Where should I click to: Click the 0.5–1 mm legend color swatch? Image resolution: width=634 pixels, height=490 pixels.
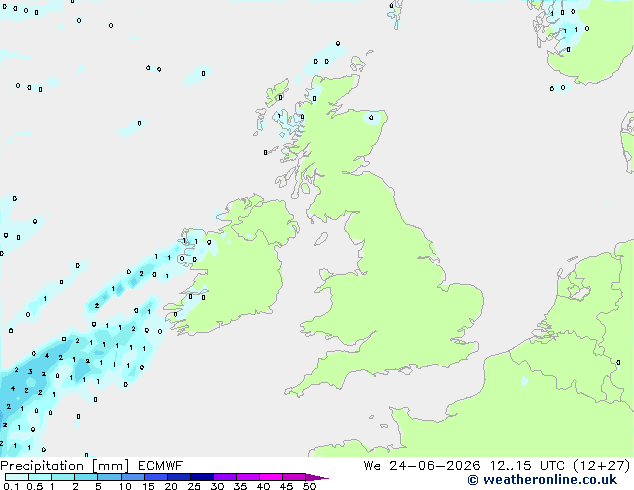tap(40, 477)
